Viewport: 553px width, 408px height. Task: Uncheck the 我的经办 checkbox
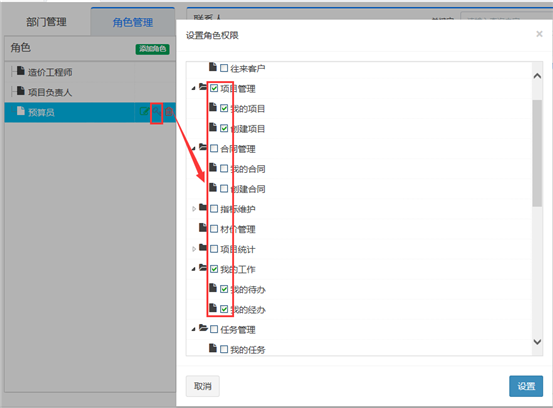[224, 309]
